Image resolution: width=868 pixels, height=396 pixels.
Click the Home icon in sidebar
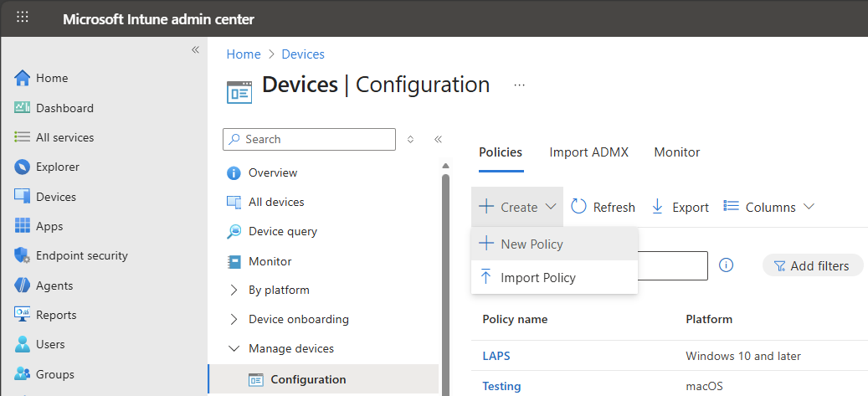tap(23, 79)
